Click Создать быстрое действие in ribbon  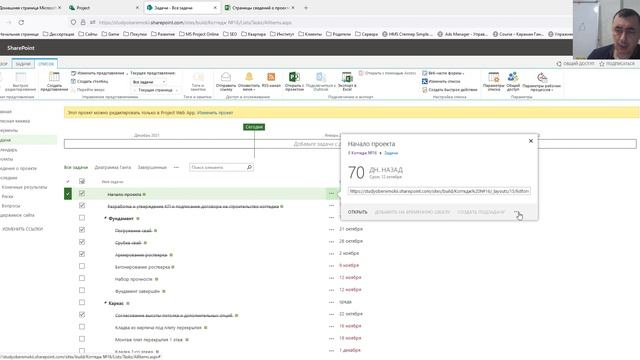pos(449,89)
